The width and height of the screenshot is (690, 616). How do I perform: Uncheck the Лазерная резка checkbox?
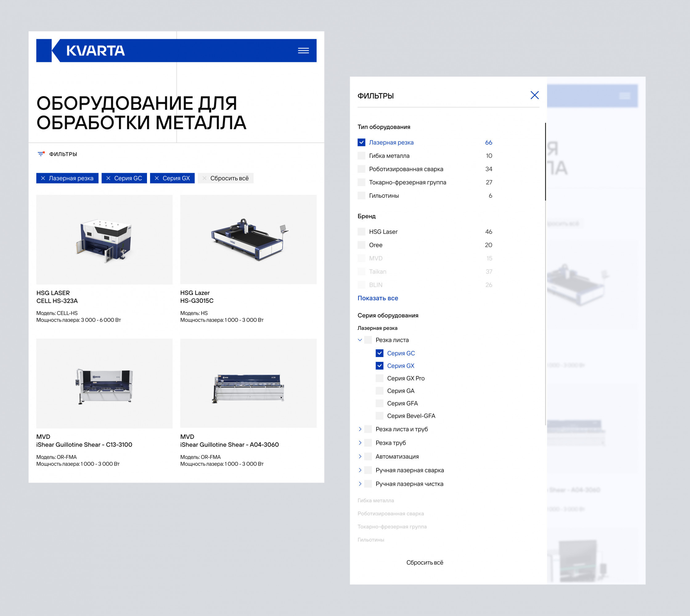(x=361, y=143)
